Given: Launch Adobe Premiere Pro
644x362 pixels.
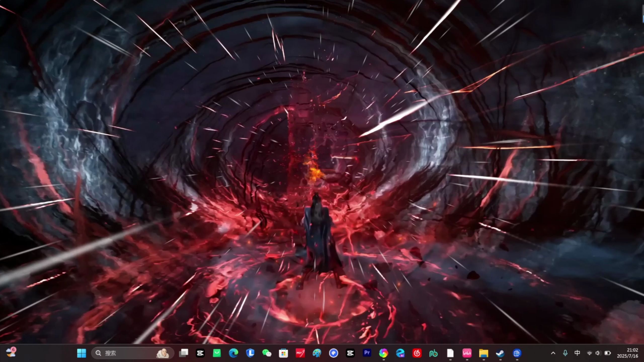Looking at the screenshot, I should click(x=367, y=353).
